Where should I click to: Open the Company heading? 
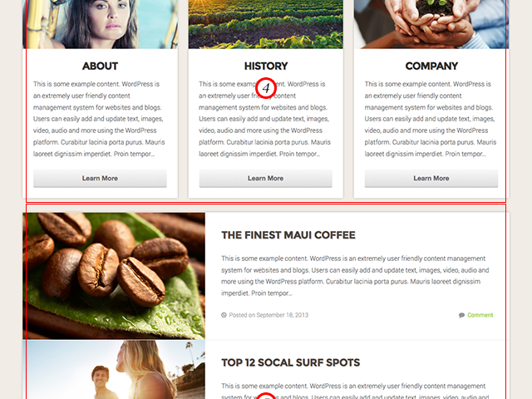(431, 66)
